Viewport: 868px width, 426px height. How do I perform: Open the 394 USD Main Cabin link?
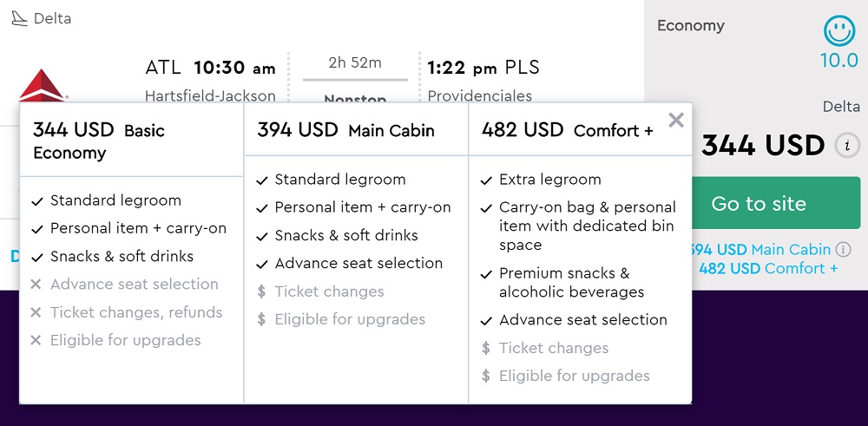[x=762, y=250]
